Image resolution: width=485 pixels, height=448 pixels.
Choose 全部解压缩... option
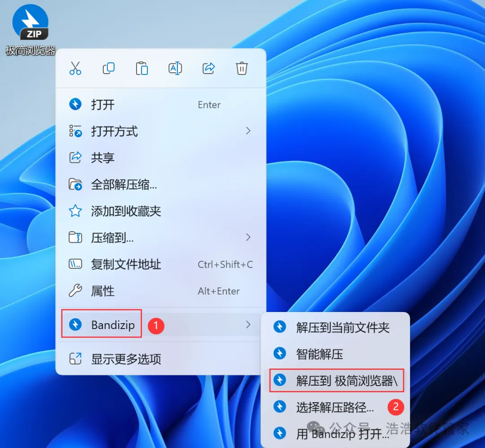point(161,184)
